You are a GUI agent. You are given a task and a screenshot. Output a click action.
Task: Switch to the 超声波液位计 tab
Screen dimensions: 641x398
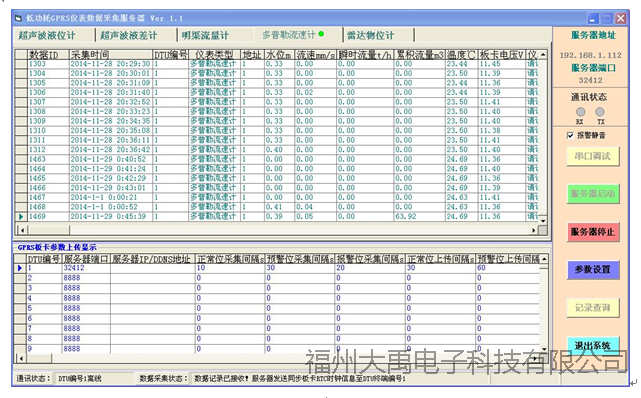pyautogui.click(x=47, y=36)
